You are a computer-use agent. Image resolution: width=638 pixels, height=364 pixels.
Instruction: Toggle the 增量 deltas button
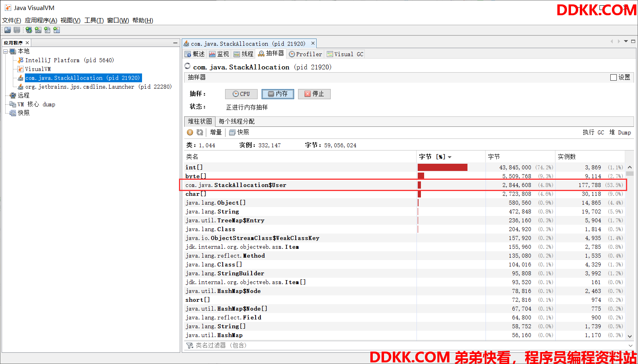pyautogui.click(x=215, y=132)
